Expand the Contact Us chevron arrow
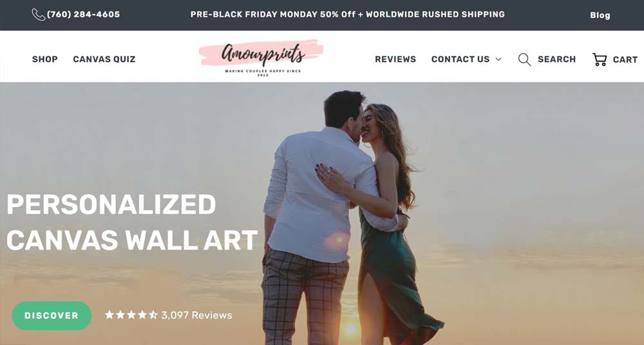Screen dimensions: 644x345 498,59
